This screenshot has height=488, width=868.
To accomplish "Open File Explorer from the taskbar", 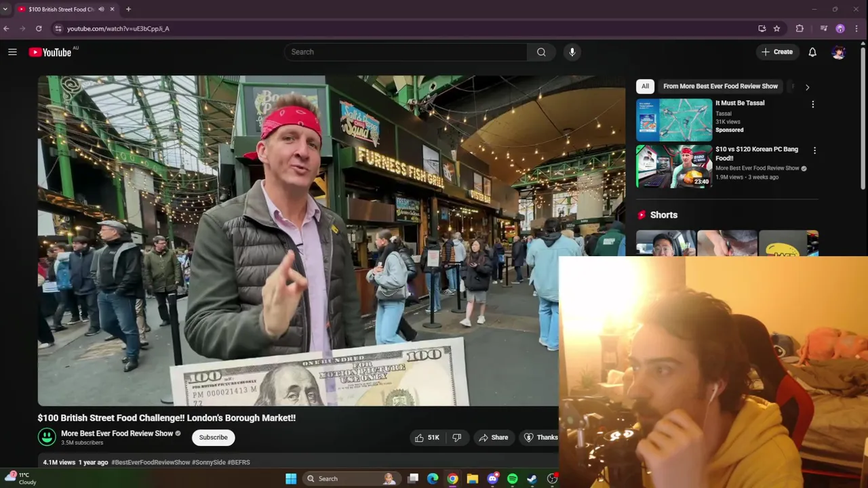I will click(x=473, y=479).
